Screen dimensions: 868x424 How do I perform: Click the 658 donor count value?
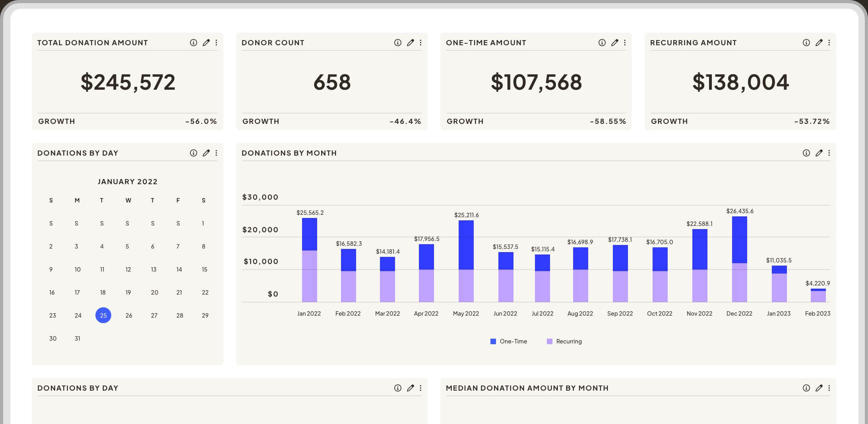click(332, 82)
